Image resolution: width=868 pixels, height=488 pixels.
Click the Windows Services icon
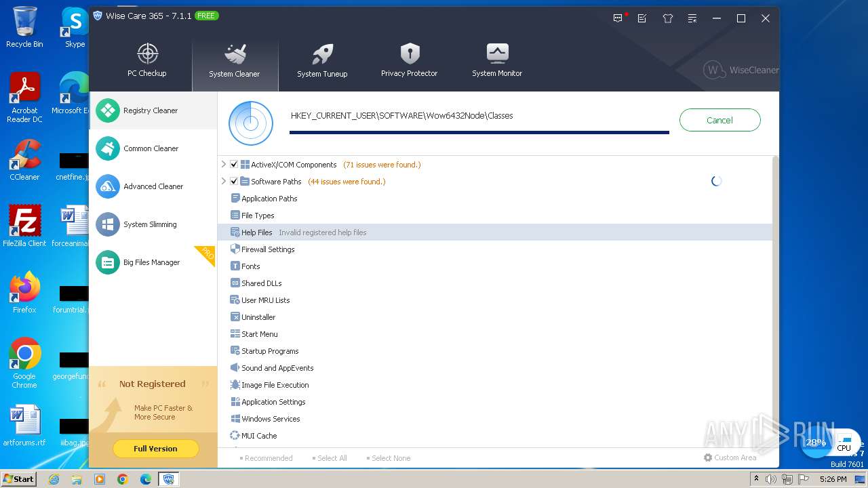(x=235, y=418)
